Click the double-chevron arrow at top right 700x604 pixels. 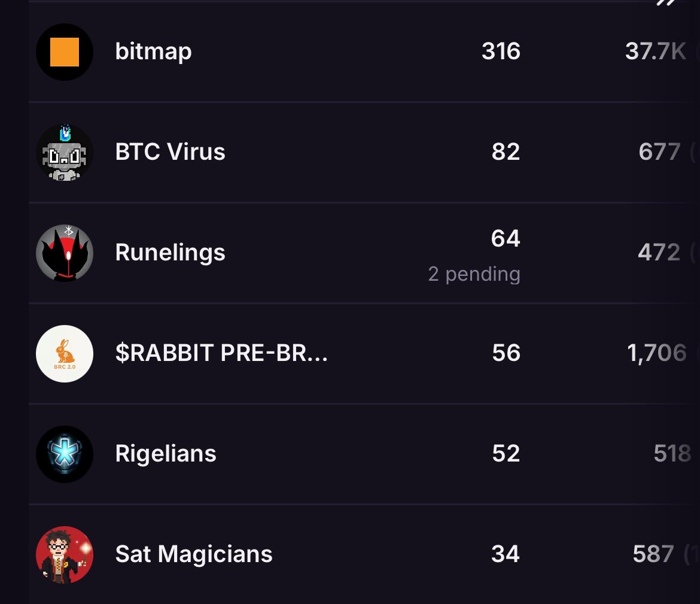[x=665, y=3]
